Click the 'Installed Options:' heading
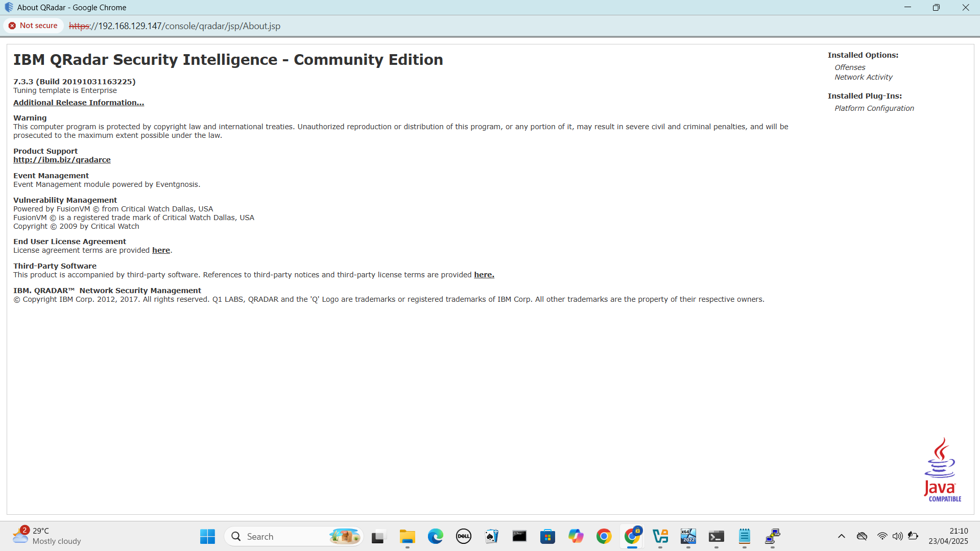The width and height of the screenshot is (980, 551). click(x=863, y=55)
